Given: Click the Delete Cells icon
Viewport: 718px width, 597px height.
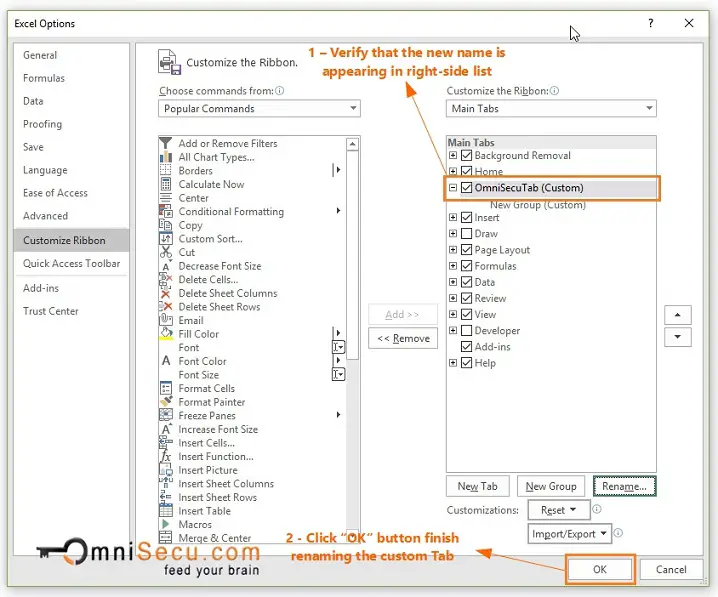Looking at the screenshot, I should (165, 279).
